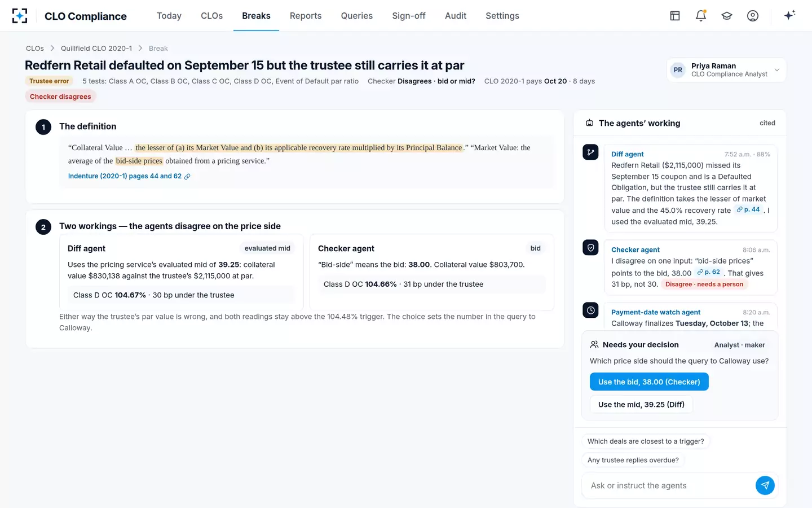
Task: Open the Audit tab
Action: pyautogui.click(x=456, y=16)
